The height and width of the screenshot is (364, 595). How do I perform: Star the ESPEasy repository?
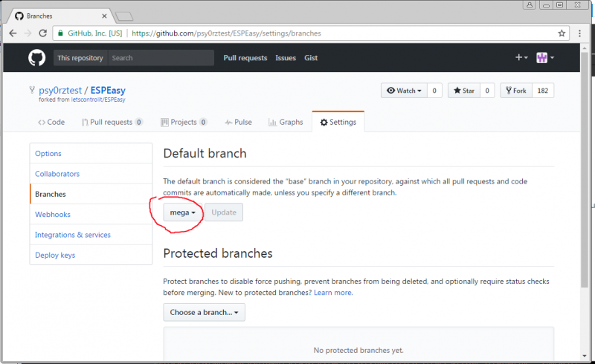tap(463, 91)
